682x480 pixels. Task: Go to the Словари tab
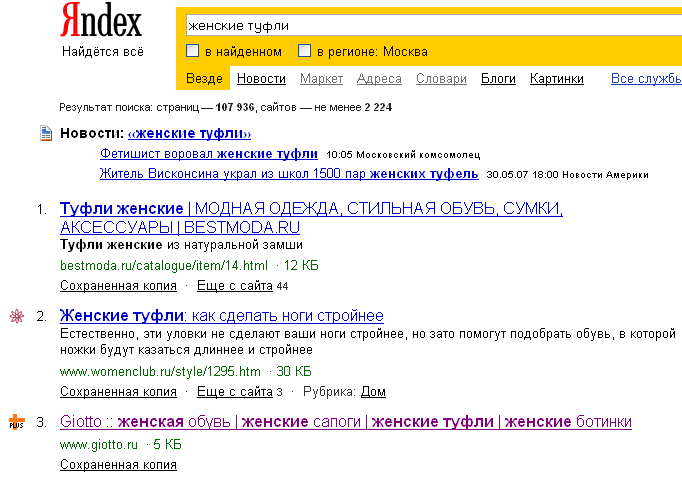click(x=441, y=79)
